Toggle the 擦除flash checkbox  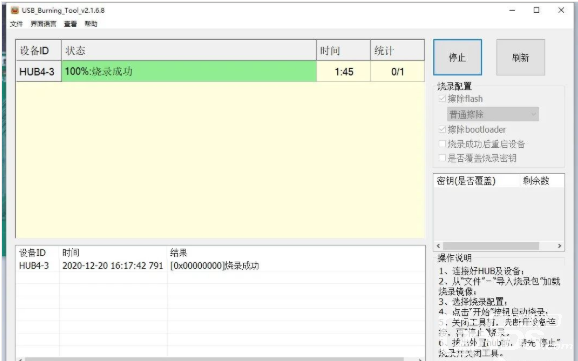pos(442,99)
